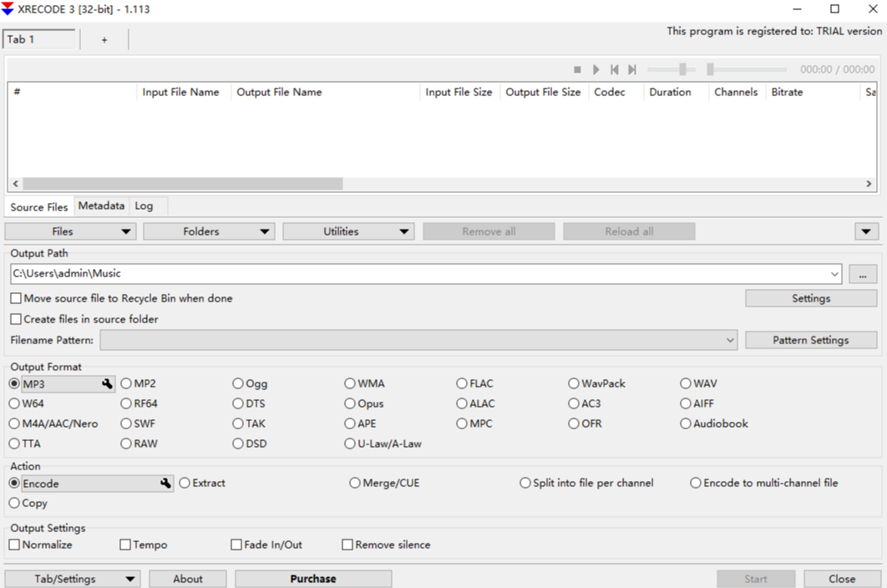The height and width of the screenshot is (588, 887).
Task: Click Settings button for output path
Action: click(811, 298)
